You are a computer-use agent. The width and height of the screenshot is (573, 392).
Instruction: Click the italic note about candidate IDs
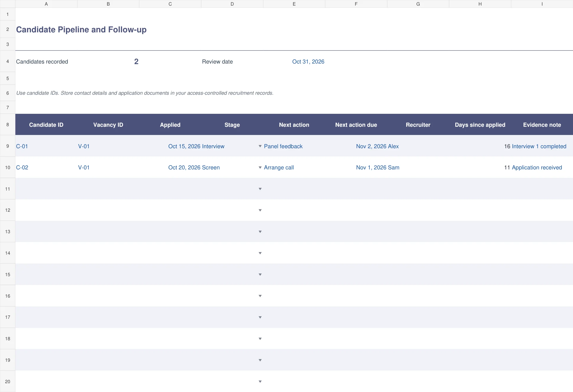coord(145,93)
